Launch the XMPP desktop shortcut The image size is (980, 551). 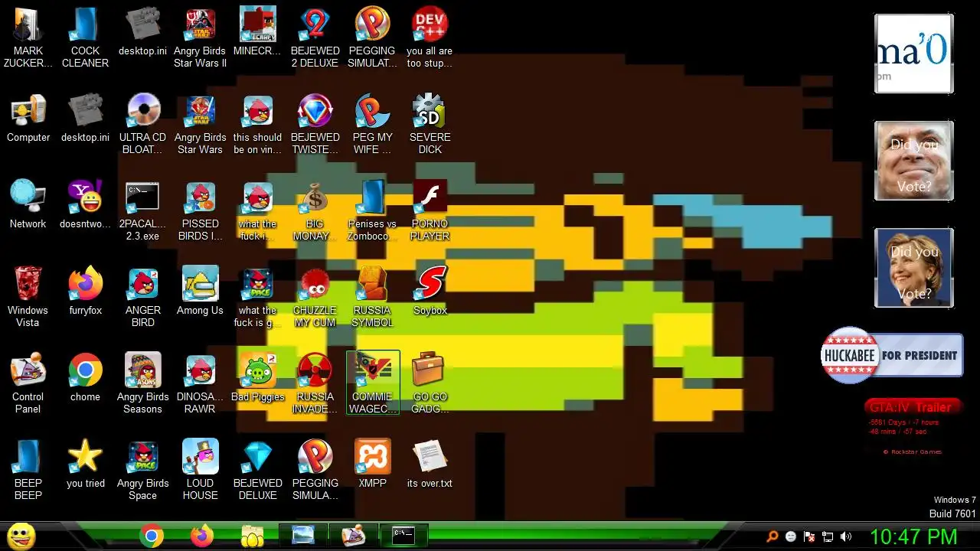[x=372, y=464]
